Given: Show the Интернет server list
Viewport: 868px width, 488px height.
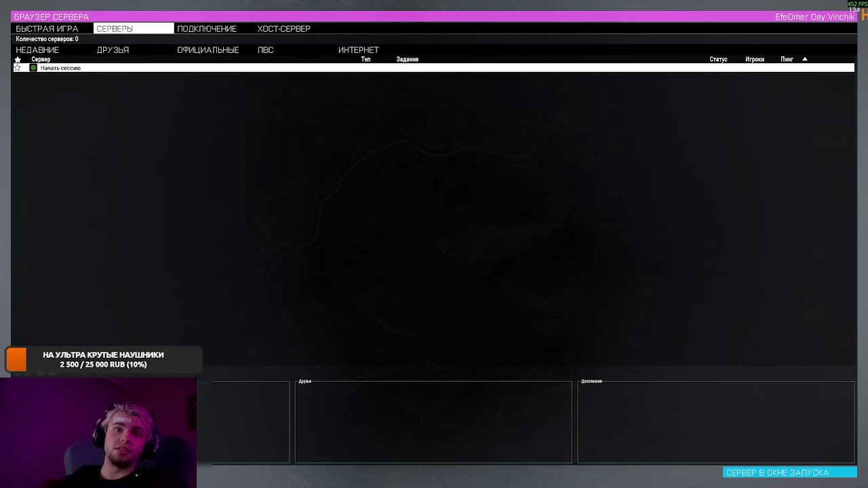Looking at the screenshot, I should [359, 50].
